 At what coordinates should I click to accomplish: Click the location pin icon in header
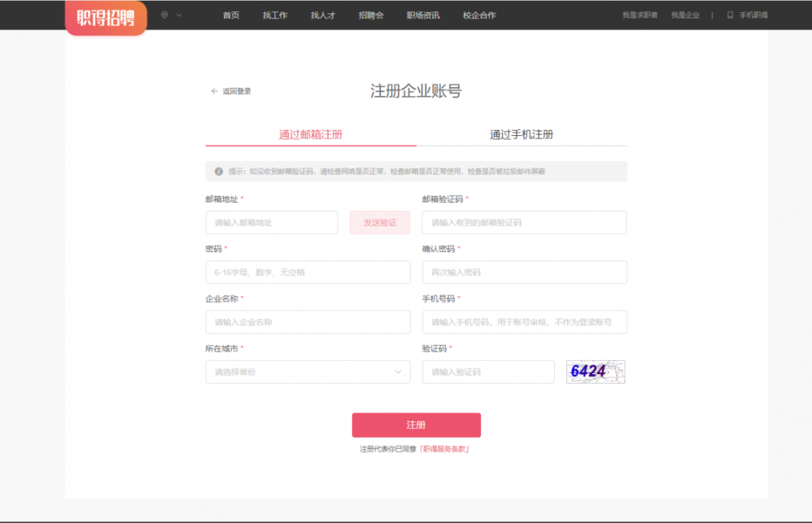[x=165, y=15]
